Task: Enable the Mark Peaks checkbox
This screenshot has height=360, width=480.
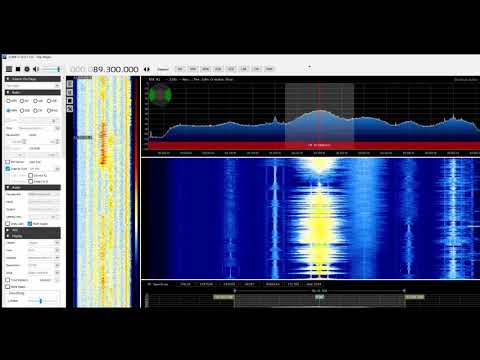Action: click(x=8, y=287)
